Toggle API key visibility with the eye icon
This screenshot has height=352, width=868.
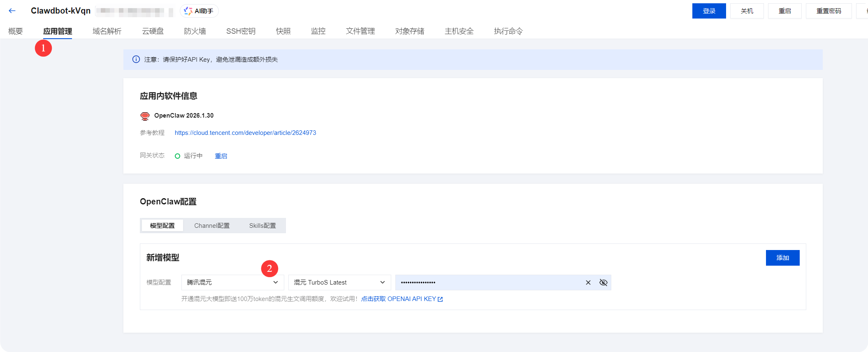pos(603,283)
